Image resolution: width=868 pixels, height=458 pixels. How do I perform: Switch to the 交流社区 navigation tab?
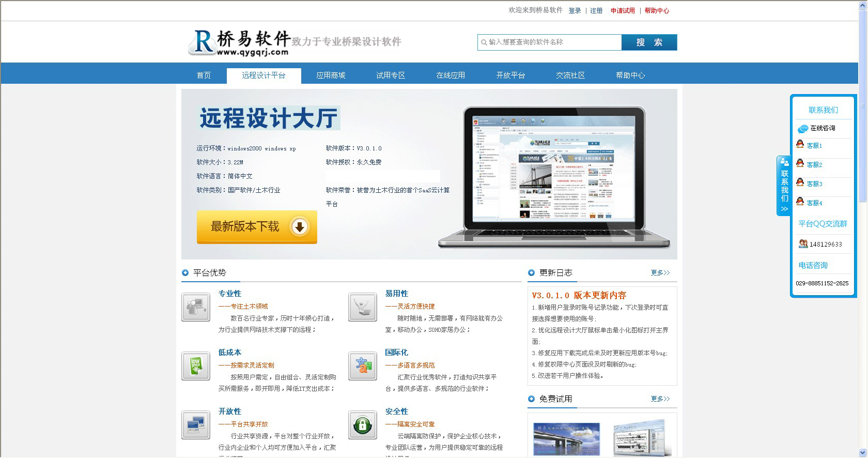[570, 75]
